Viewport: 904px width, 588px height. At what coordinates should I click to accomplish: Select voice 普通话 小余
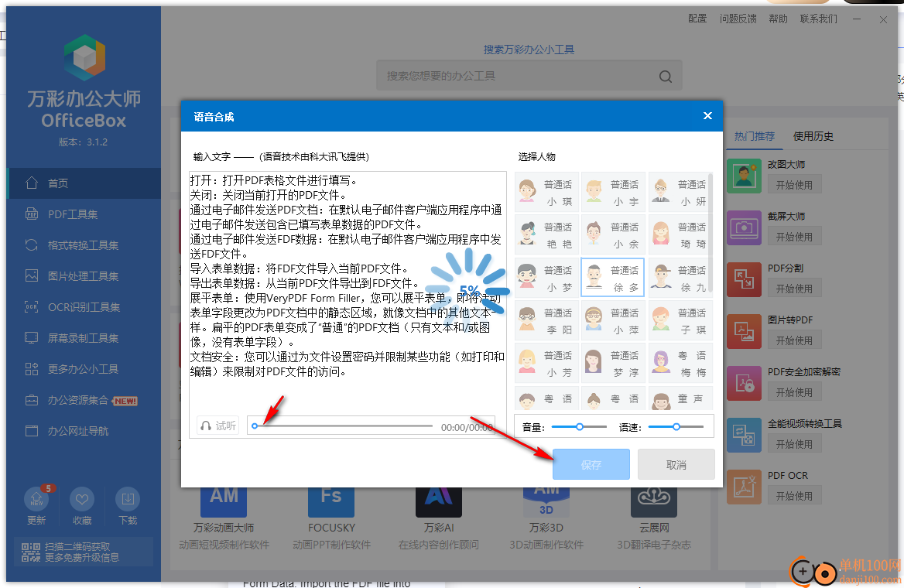(612, 235)
